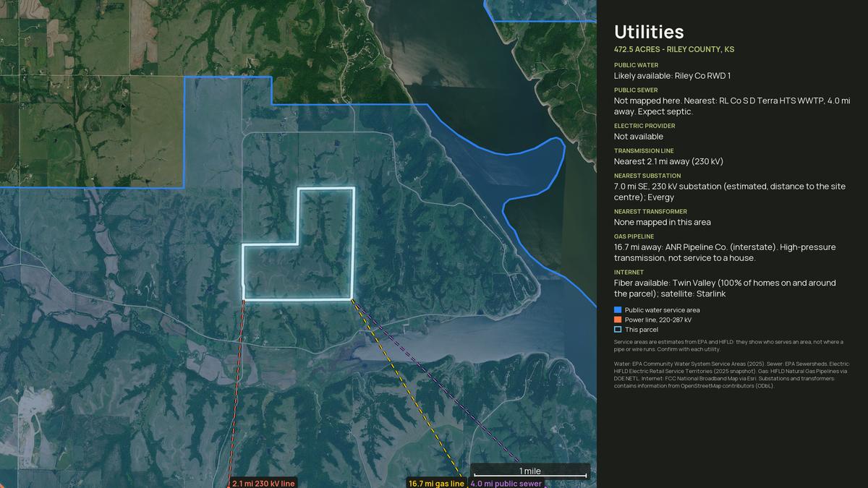The width and height of the screenshot is (868, 488).
Task: Click the service areas disclaimer paragraph
Action: (x=728, y=346)
